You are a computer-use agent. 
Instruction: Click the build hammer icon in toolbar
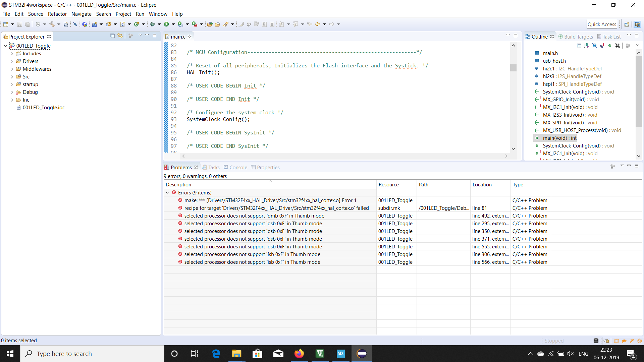coord(52,24)
